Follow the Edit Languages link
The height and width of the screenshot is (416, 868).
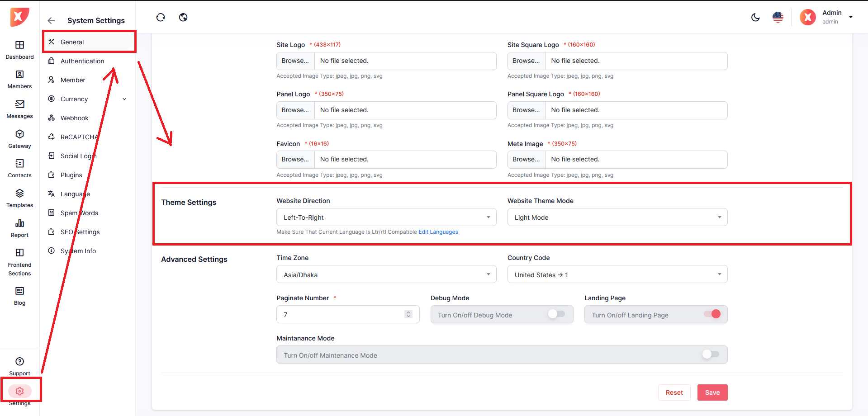click(x=438, y=232)
